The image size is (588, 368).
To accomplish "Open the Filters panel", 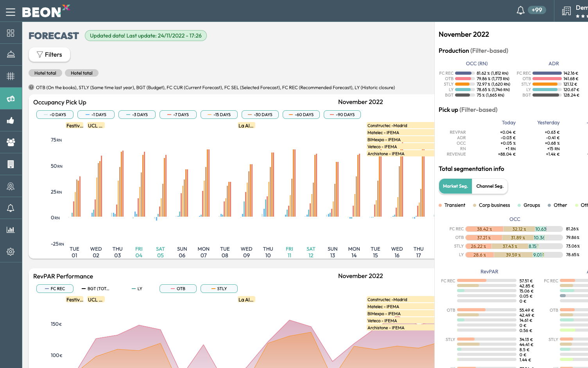I will coord(49,55).
